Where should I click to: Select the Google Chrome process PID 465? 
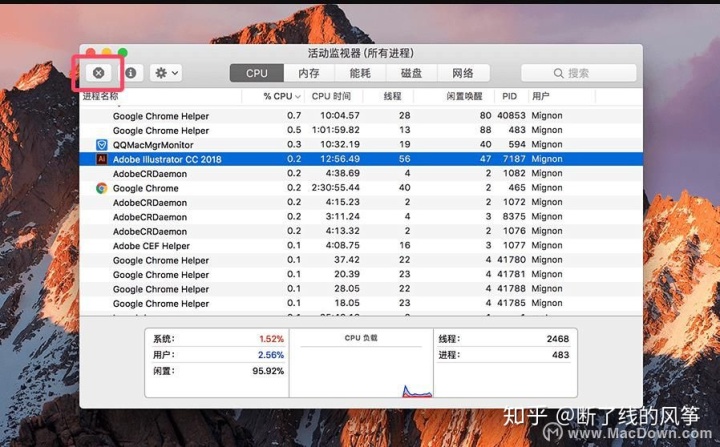[x=361, y=188]
